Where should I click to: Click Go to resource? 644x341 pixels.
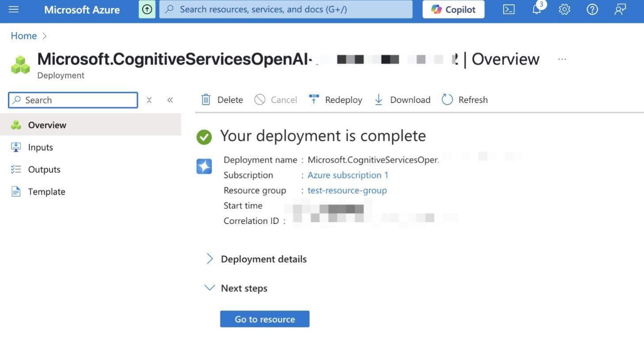[x=264, y=318]
